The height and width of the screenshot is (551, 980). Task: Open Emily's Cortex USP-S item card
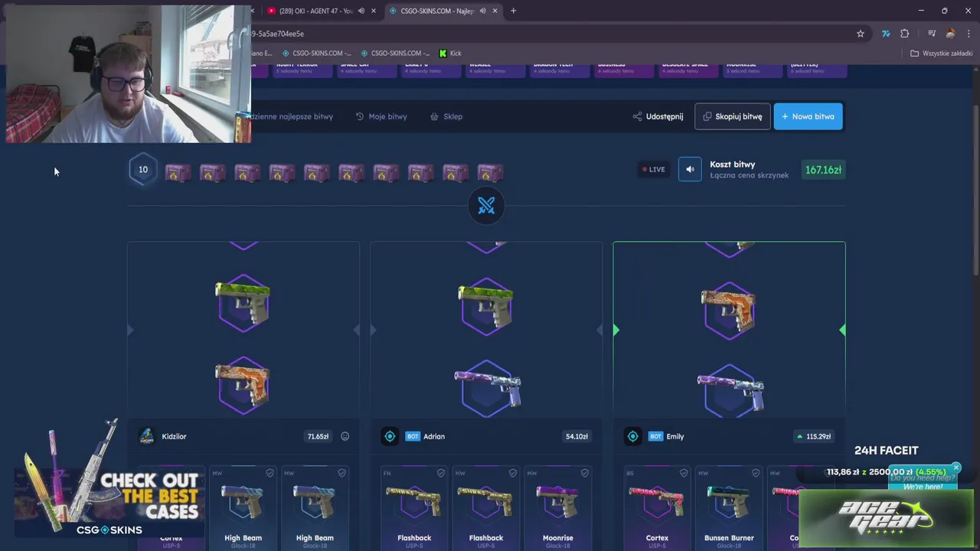(657, 508)
